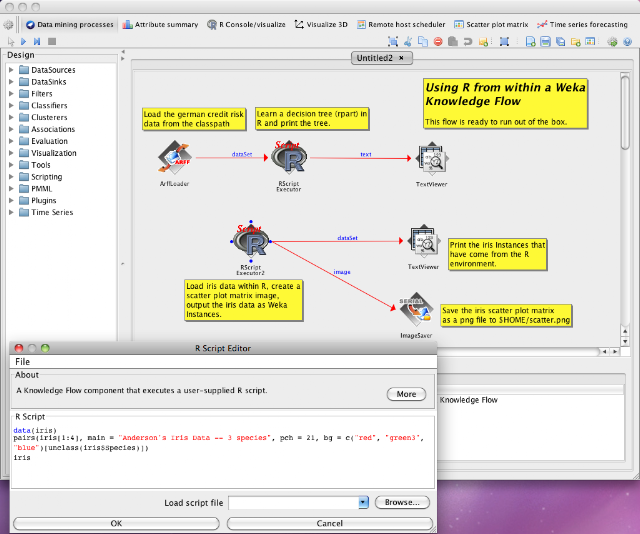Confirm with OK button
Viewport: 640px width, 534px height.
(x=116, y=523)
